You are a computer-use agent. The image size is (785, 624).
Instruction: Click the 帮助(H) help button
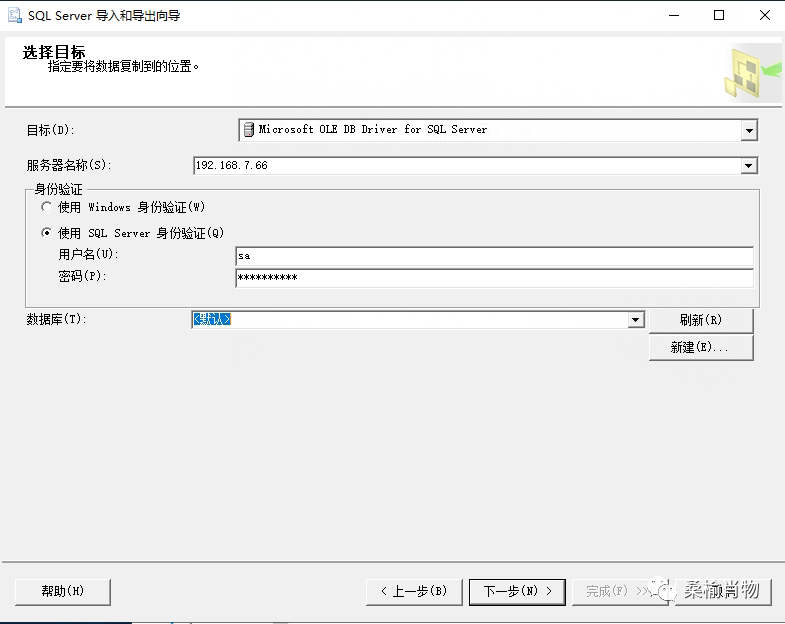pyautogui.click(x=63, y=592)
